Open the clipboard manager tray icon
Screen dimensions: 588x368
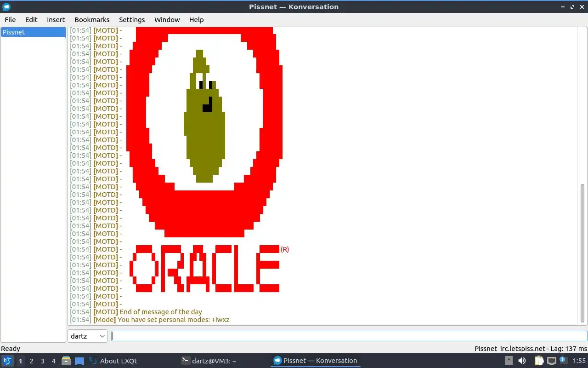coord(538,361)
